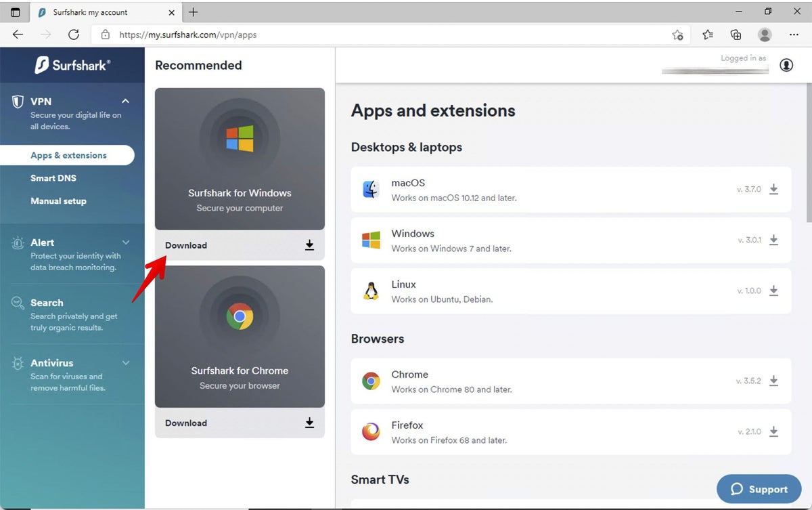Expand the Antivirus section chevron
Screen dimensions: 812x510
(125, 363)
